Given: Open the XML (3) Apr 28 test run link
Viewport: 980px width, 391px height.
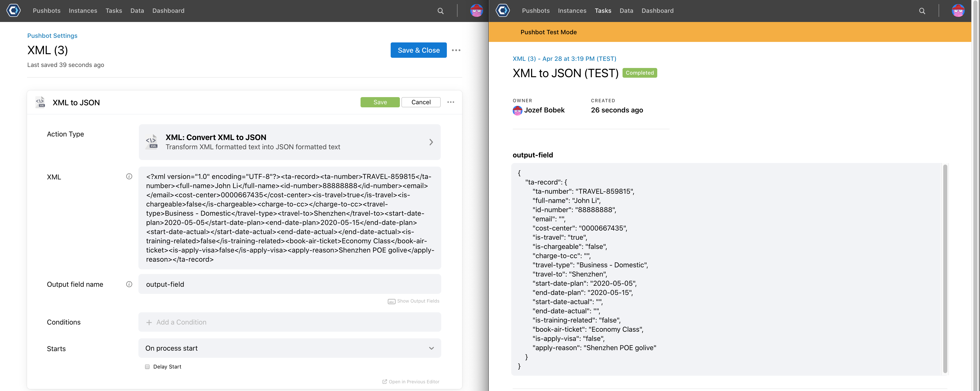Looking at the screenshot, I should (x=564, y=59).
